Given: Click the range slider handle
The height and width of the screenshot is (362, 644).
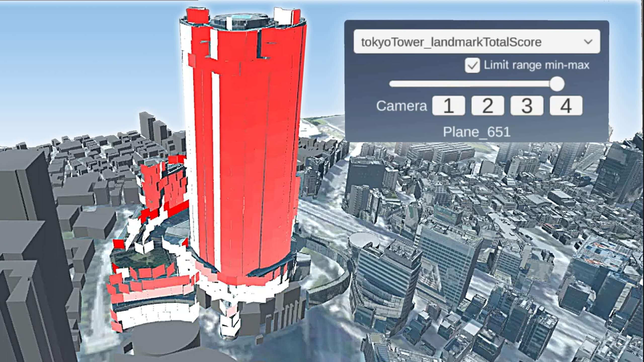Looking at the screenshot, I should pyautogui.click(x=557, y=84).
